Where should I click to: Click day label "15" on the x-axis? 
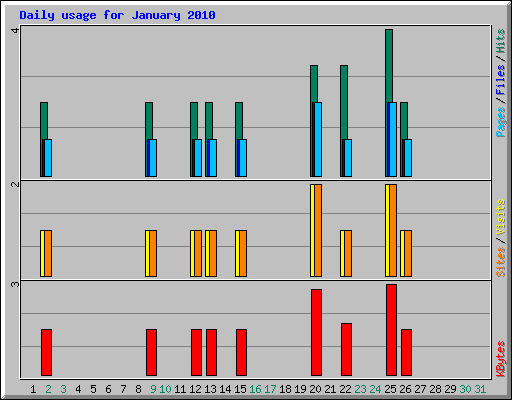pyautogui.click(x=240, y=389)
